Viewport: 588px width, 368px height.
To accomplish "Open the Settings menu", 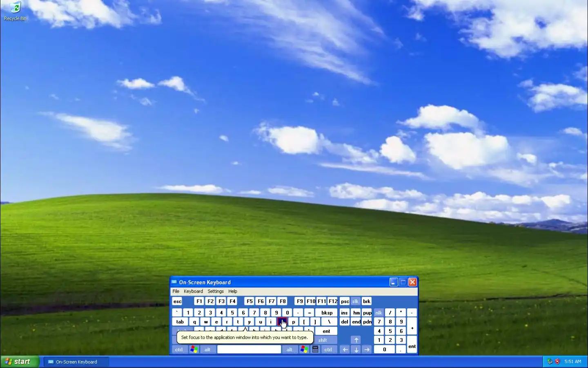I will [216, 291].
